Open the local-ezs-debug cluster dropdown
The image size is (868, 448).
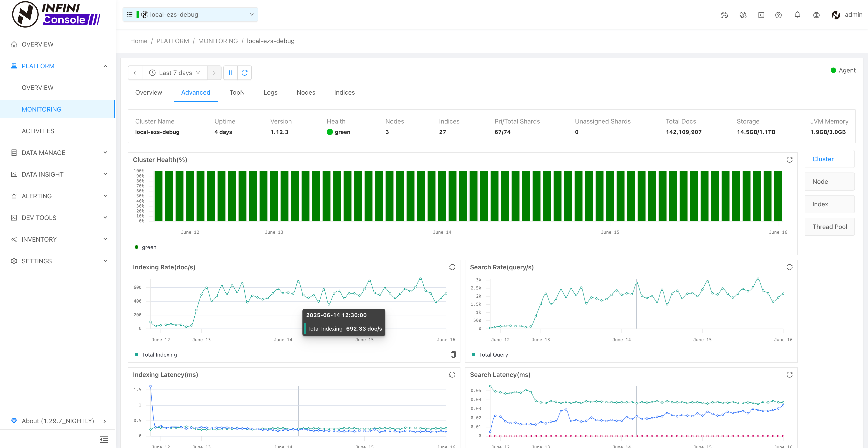tap(190, 14)
